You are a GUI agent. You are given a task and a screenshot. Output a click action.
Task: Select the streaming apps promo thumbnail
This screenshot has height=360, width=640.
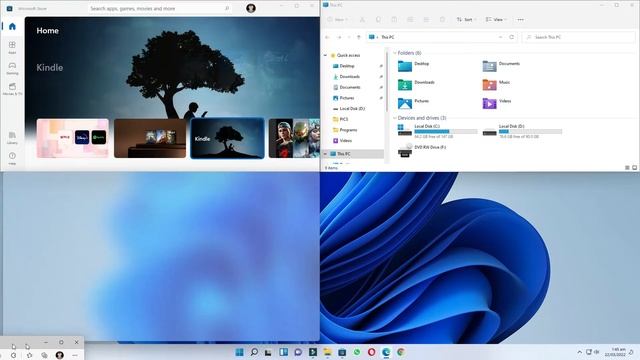coord(73,138)
